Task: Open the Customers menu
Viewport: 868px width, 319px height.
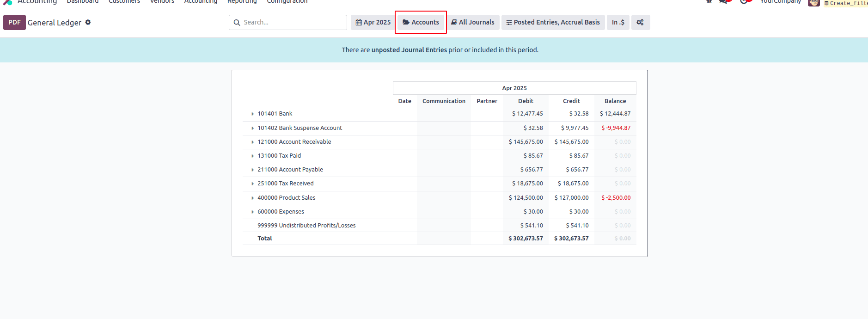Action: tap(124, 1)
